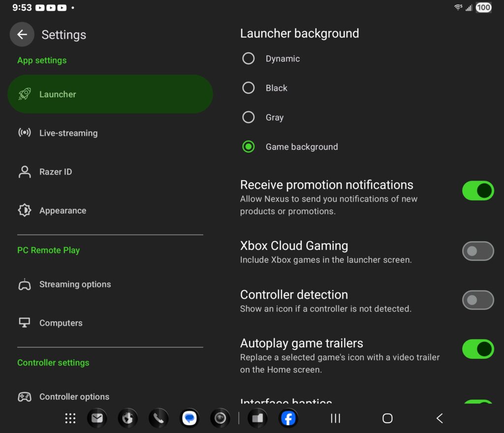Tap the Wi-Fi status icon
504x433 pixels.
(x=458, y=7)
